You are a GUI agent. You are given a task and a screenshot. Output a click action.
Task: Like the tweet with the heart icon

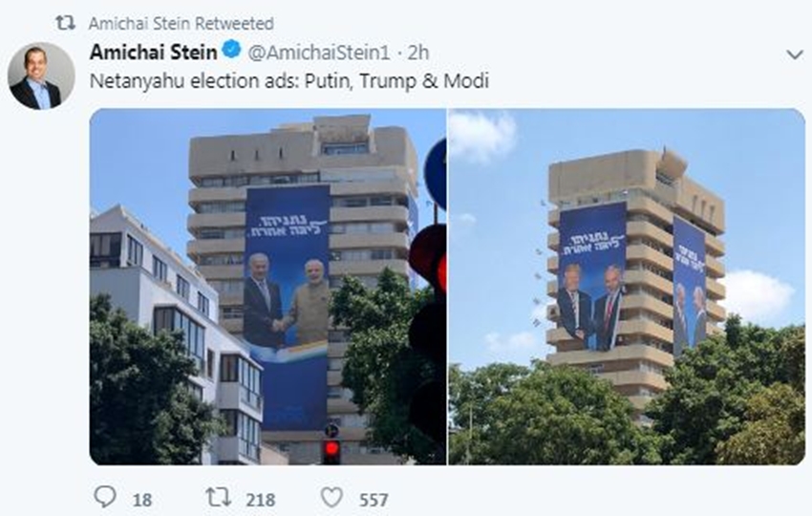(331, 498)
